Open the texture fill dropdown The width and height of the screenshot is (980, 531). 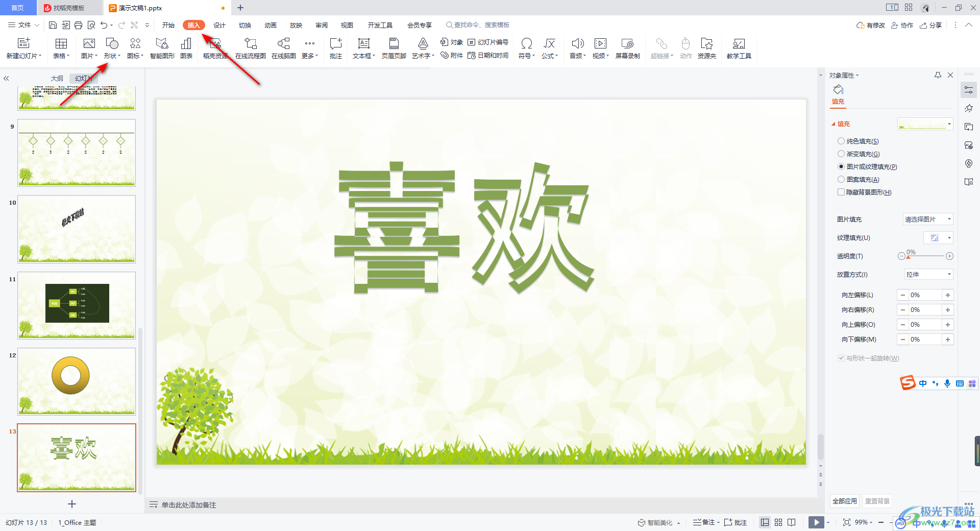pyautogui.click(x=938, y=238)
